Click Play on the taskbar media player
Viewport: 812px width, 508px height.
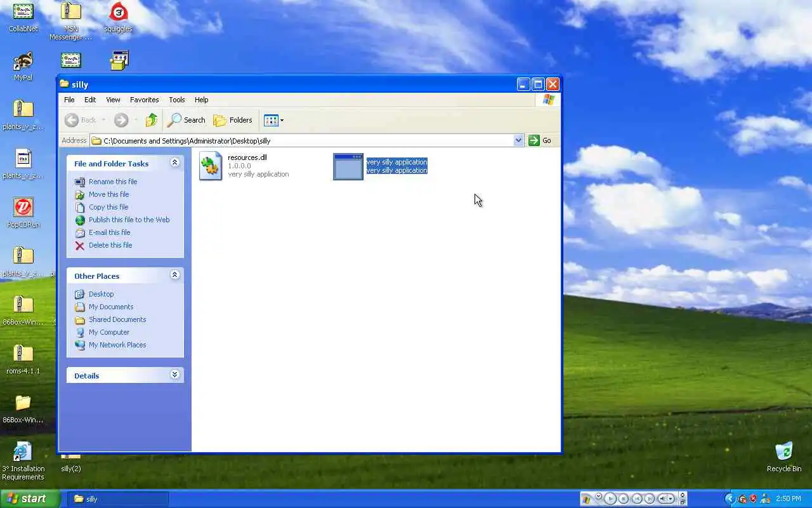610,498
